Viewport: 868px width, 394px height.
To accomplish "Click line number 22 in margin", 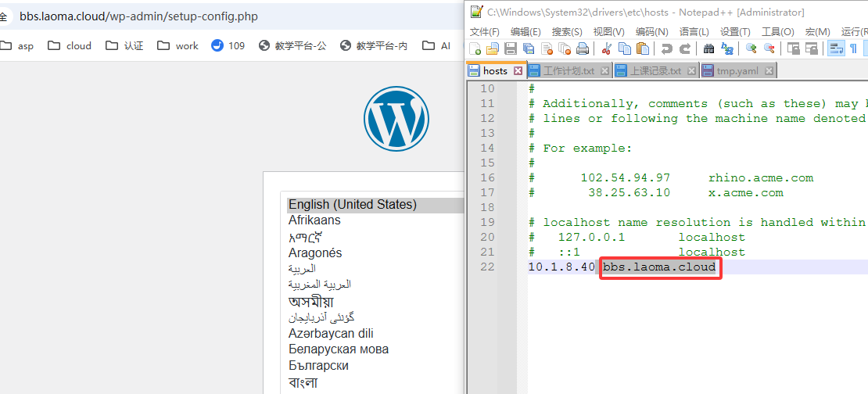I will [487, 267].
